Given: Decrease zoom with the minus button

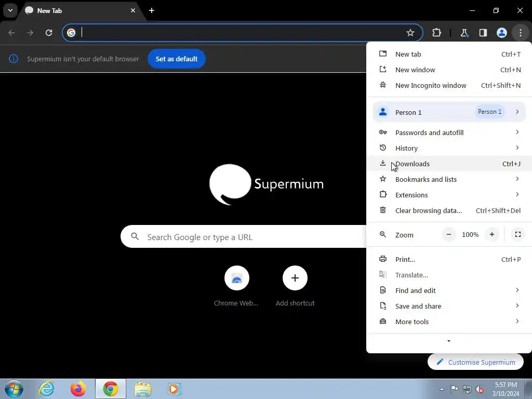Looking at the screenshot, I should (448, 234).
